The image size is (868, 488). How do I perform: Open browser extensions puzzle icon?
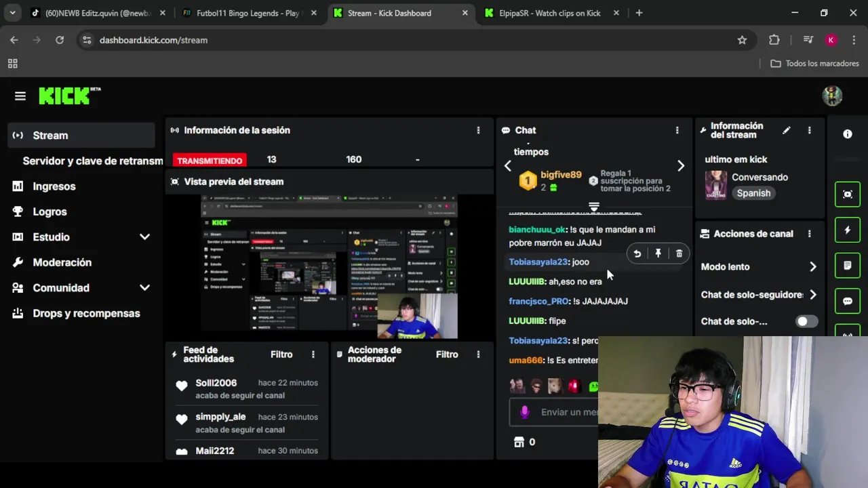774,40
